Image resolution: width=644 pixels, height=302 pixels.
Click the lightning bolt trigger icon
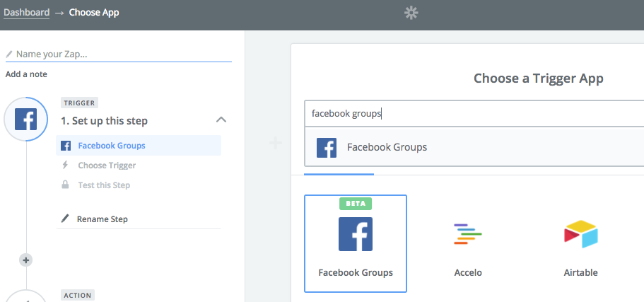point(65,165)
